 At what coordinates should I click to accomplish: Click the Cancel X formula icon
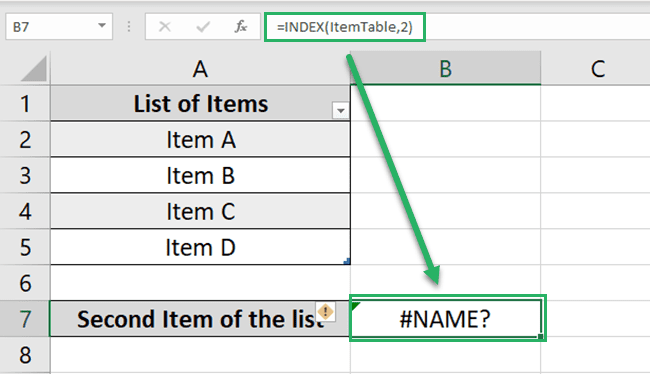(165, 27)
